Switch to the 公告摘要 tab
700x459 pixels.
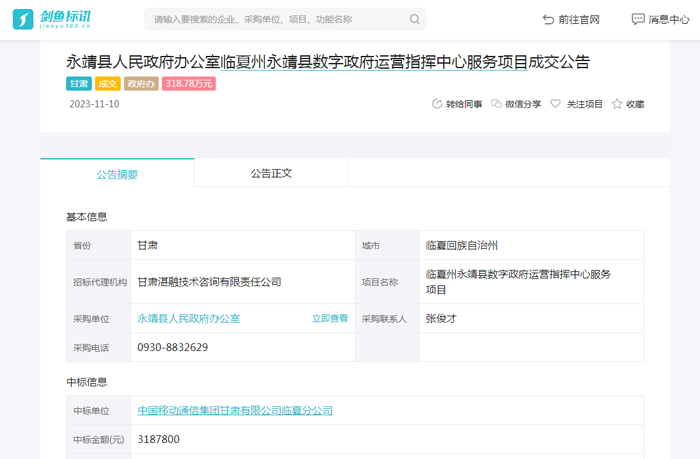(117, 173)
